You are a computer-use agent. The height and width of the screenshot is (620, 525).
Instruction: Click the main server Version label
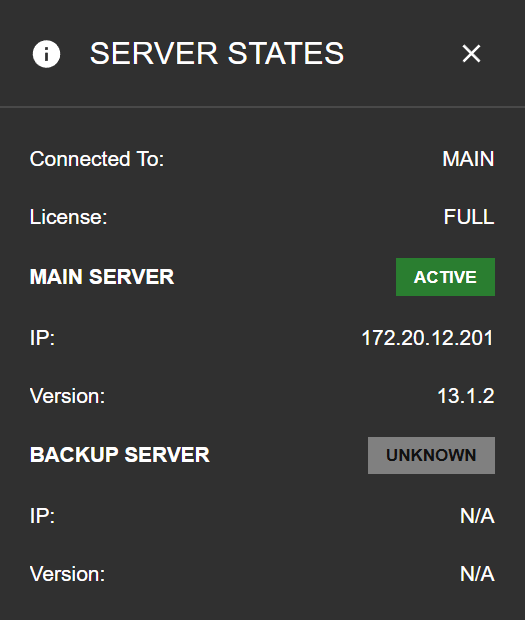[68, 396]
